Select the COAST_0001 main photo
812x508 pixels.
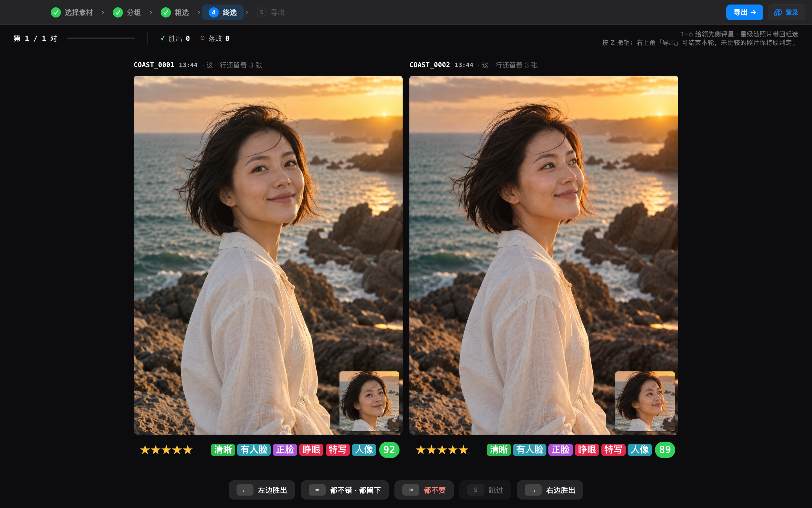point(268,255)
